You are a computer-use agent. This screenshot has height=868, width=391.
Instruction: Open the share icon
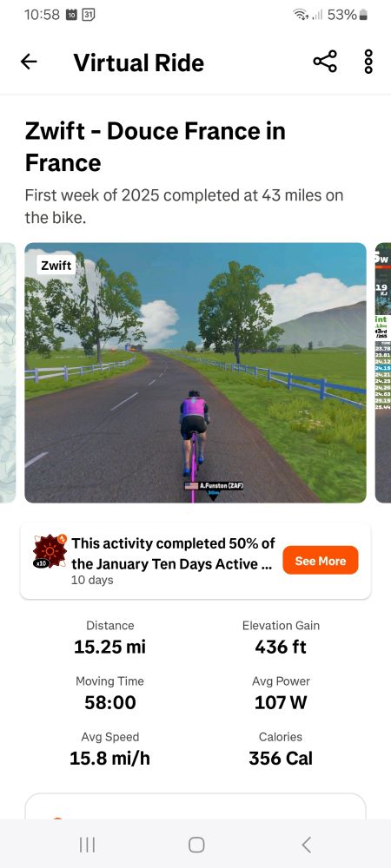(325, 62)
